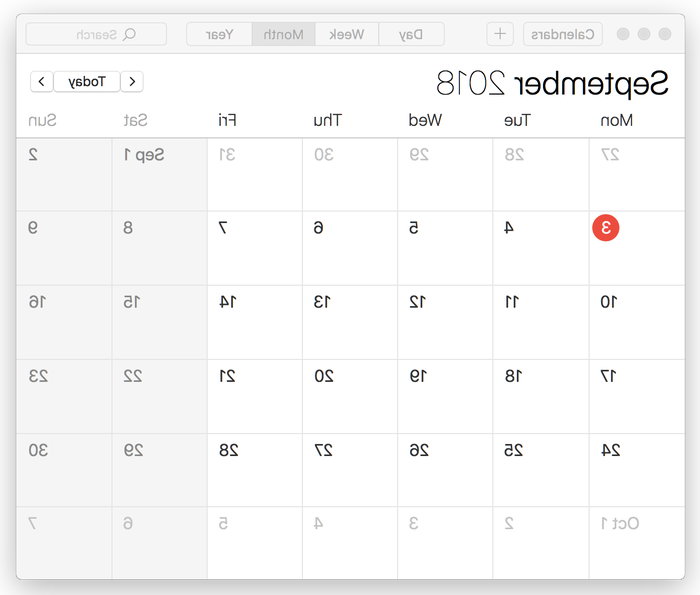Switch to the Year view
This screenshot has width=700, height=595.
(x=219, y=34)
